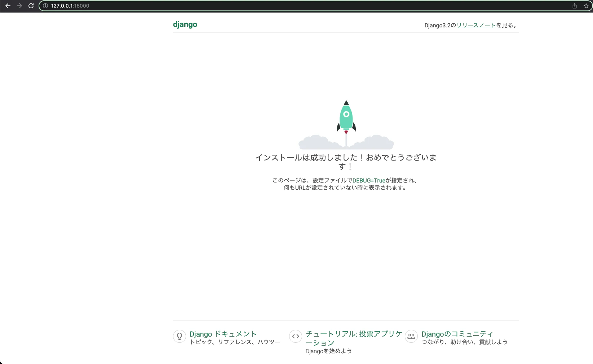The image size is (593, 364).
Task: Click the code brackets icon beside the tutorial
Action: [295, 336]
